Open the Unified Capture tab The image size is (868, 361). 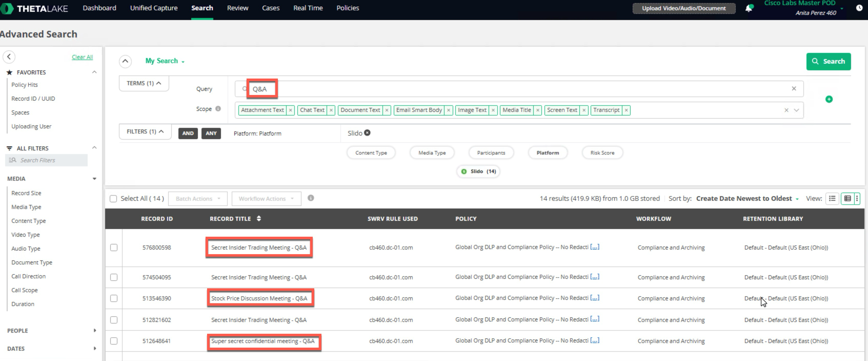[x=154, y=8]
